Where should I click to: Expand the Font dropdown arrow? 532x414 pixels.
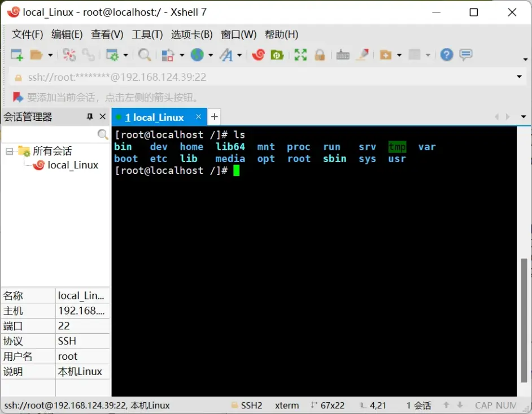[x=239, y=55]
